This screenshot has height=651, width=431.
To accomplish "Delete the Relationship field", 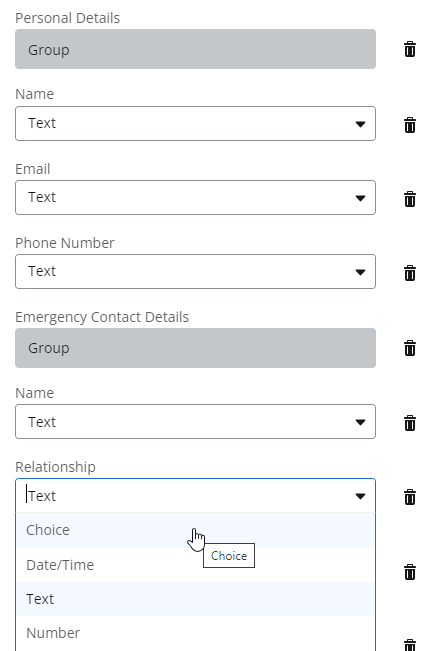I will tap(409, 497).
